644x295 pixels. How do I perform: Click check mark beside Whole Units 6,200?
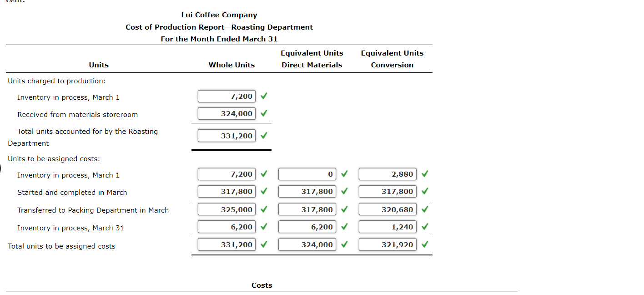click(x=264, y=227)
